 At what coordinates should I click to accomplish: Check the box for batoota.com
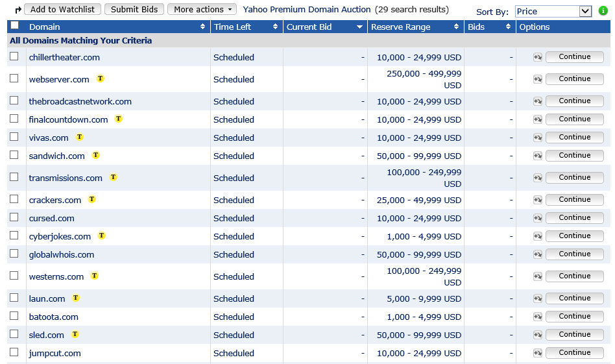tap(14, 315)
